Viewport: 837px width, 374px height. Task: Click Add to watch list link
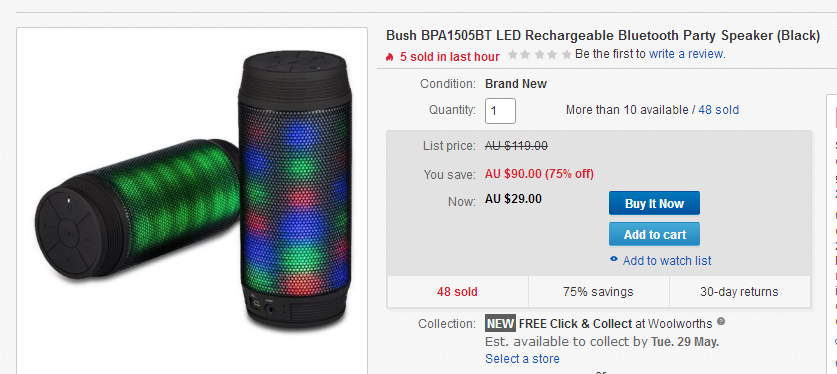(667, 260)
